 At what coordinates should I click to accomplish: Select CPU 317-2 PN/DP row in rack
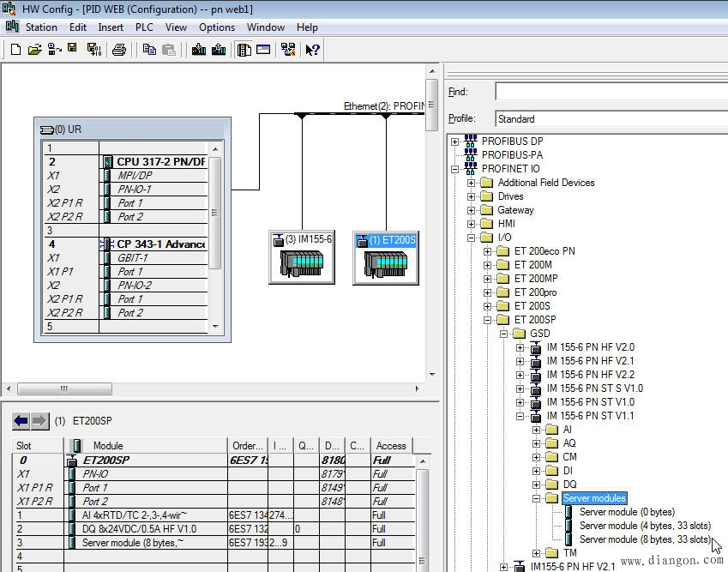[x=161, y=161]
